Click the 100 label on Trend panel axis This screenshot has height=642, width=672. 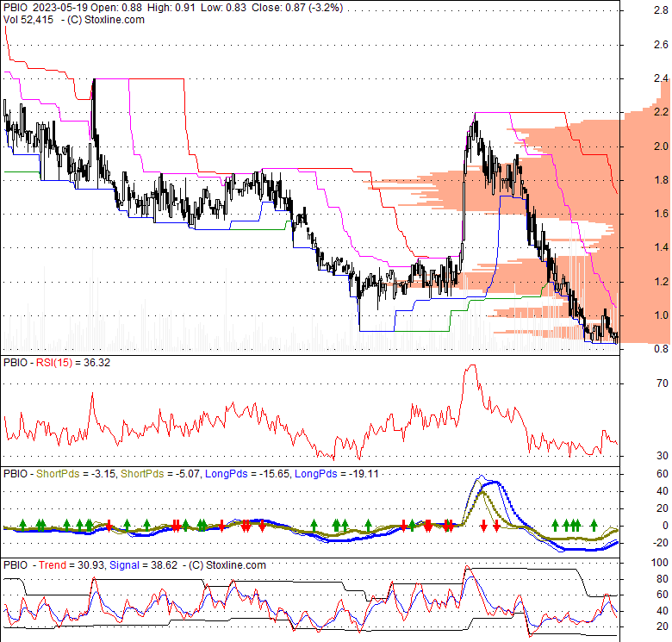coord(660,562)
